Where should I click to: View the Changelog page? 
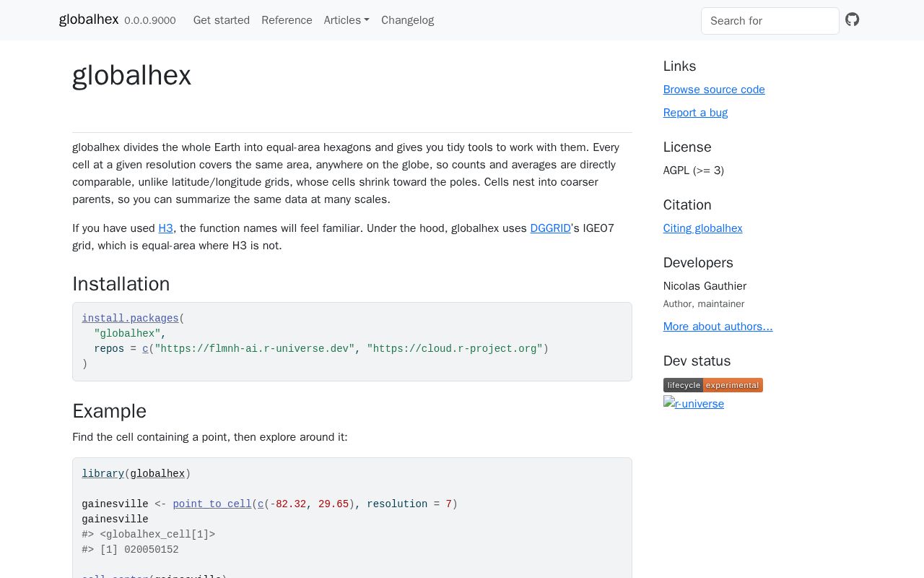[x=407, y=20]
